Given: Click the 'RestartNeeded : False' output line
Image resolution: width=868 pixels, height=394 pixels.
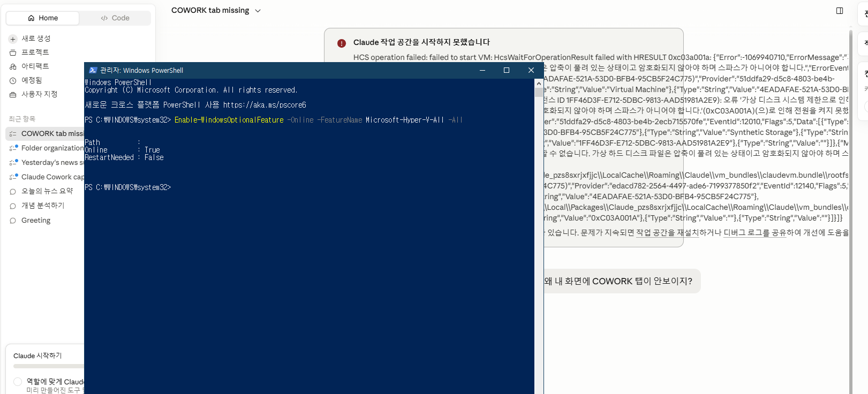Looking at the screenshot, I should [x=124, y=158].
